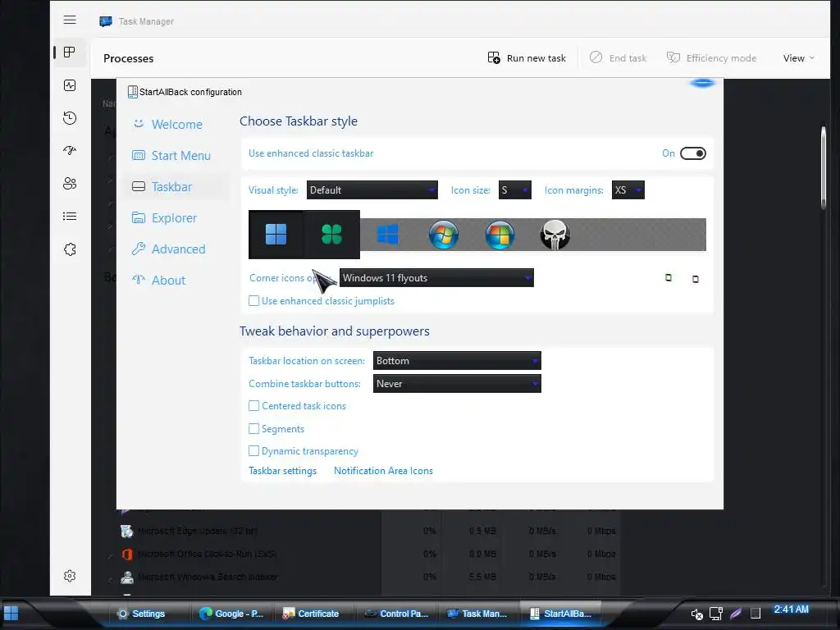Open Advanced tab in StartAllBack
This screenshot has width=840, height=630.
(x=176, y=249)
